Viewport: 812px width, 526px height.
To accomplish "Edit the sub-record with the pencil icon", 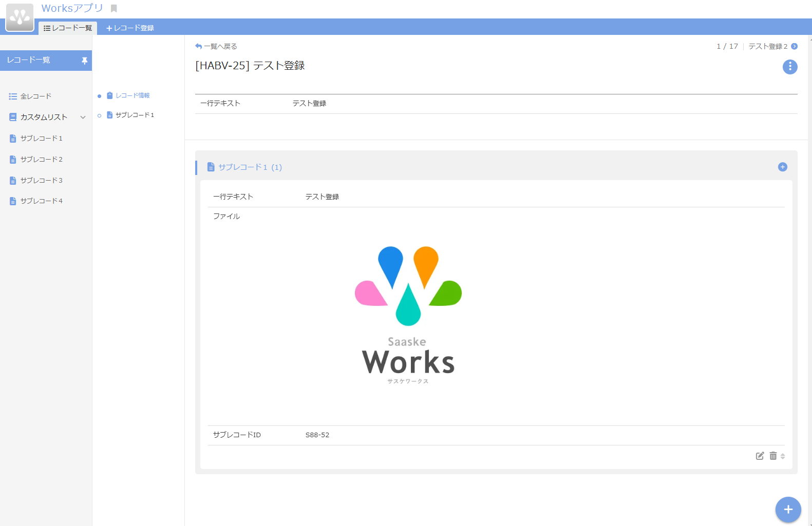I will click(760, 456).
